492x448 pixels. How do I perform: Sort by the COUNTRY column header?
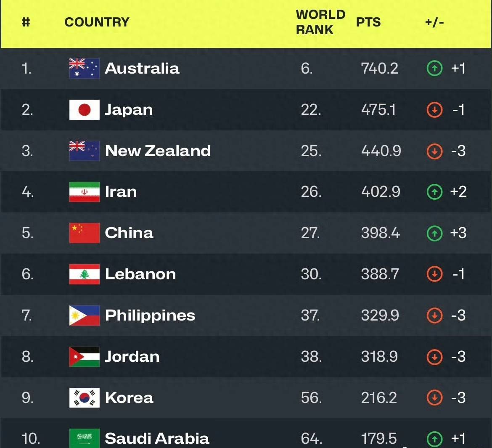[97, 22]
